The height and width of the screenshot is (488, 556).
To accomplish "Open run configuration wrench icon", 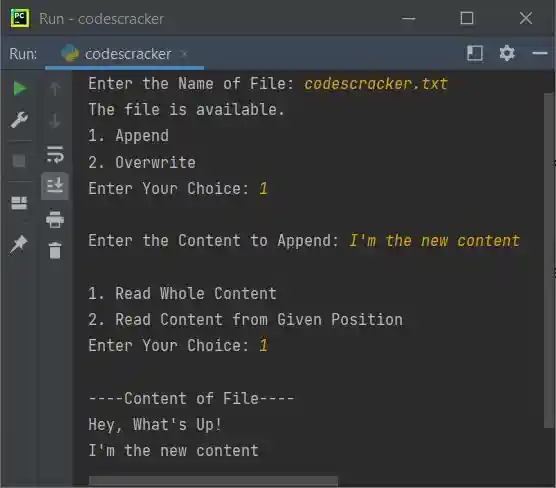I will pos(19,120).
